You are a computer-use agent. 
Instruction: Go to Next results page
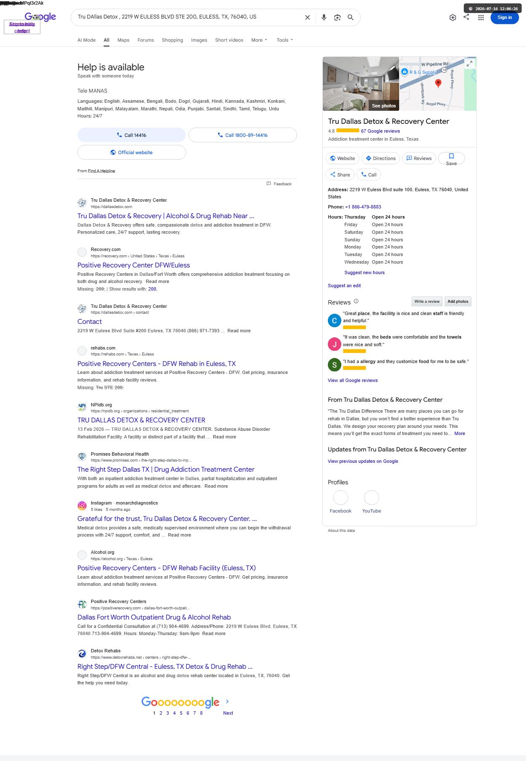pos(228,713)
